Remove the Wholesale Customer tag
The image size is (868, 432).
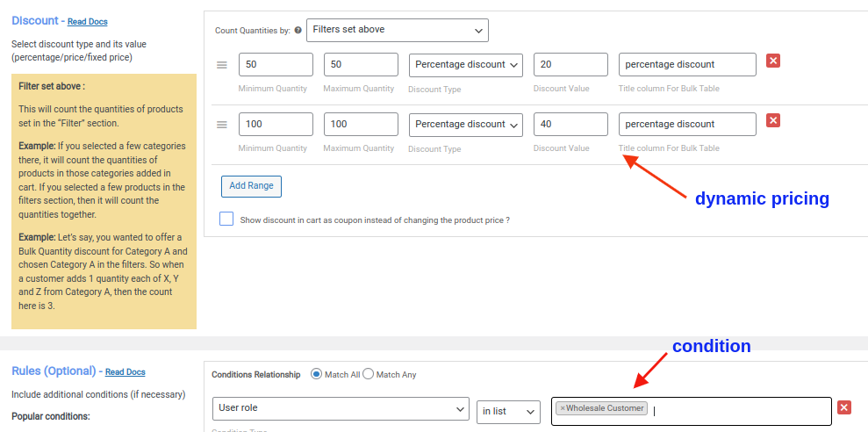tap(563, 408)
